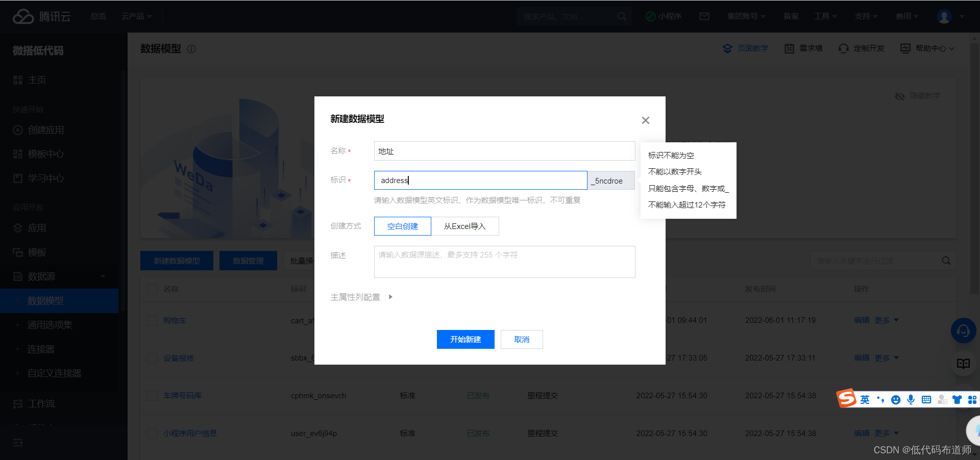Image resolution: width=980 pixels, height=460 pixels.
Task: Click the Tencent Cloud logo
Action: tap(42, 16)
